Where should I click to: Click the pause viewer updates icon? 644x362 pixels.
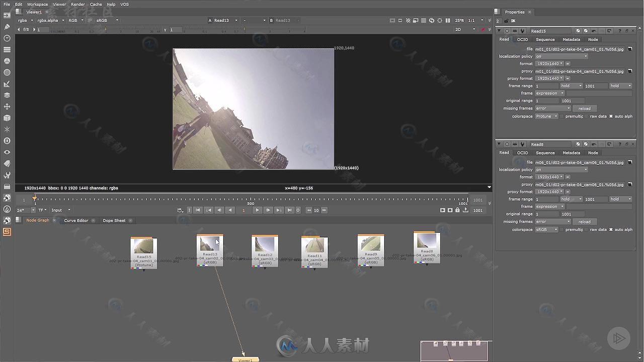tap(448, 21)
